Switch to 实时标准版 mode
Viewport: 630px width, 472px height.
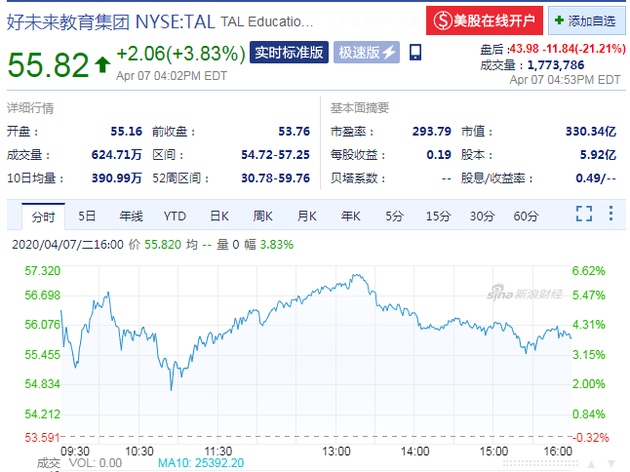pos(288,53)
